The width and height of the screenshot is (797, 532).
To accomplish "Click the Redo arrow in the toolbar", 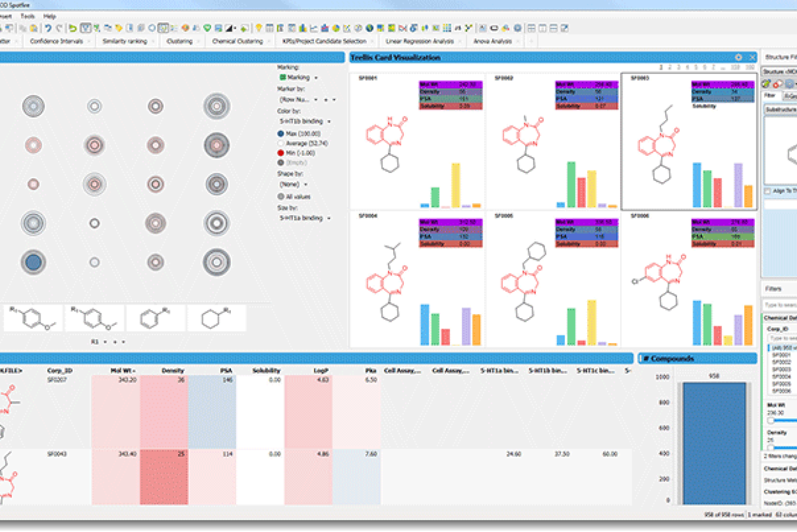I will pos(59,28).
